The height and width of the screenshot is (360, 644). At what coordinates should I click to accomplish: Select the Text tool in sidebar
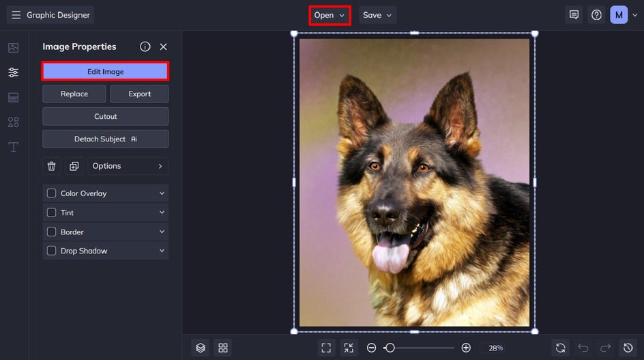[x=13, y=147]
